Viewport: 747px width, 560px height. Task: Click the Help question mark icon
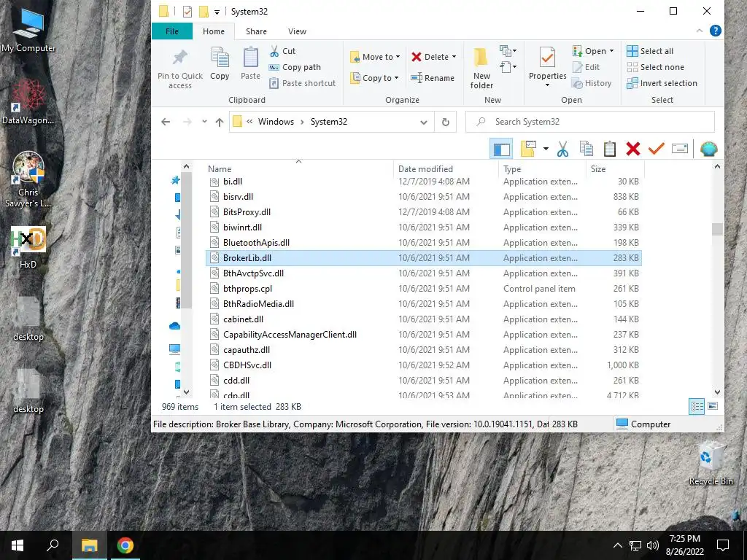tap(715, 31)
